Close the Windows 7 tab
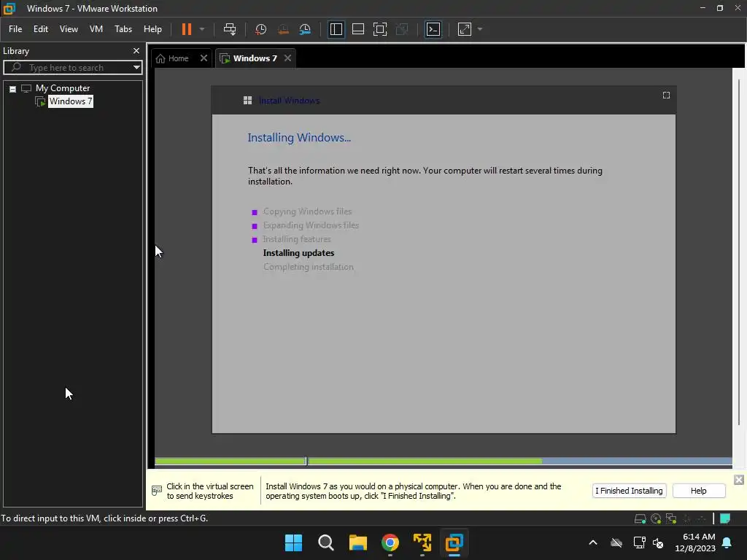 coord(287,58)
